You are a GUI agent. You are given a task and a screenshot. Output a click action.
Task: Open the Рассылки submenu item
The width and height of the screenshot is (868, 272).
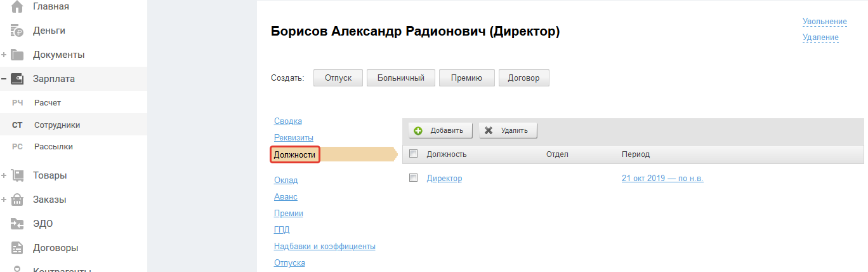[53, 147]
